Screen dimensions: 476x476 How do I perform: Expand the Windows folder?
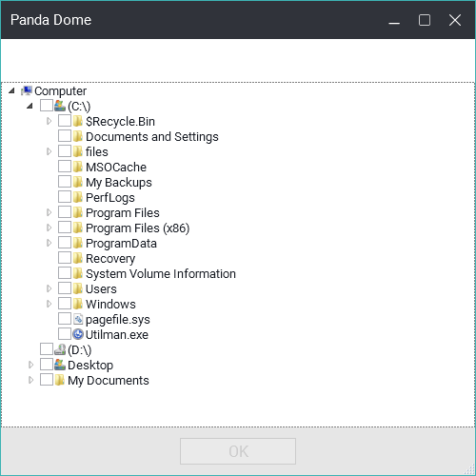(x=49, y=304)
